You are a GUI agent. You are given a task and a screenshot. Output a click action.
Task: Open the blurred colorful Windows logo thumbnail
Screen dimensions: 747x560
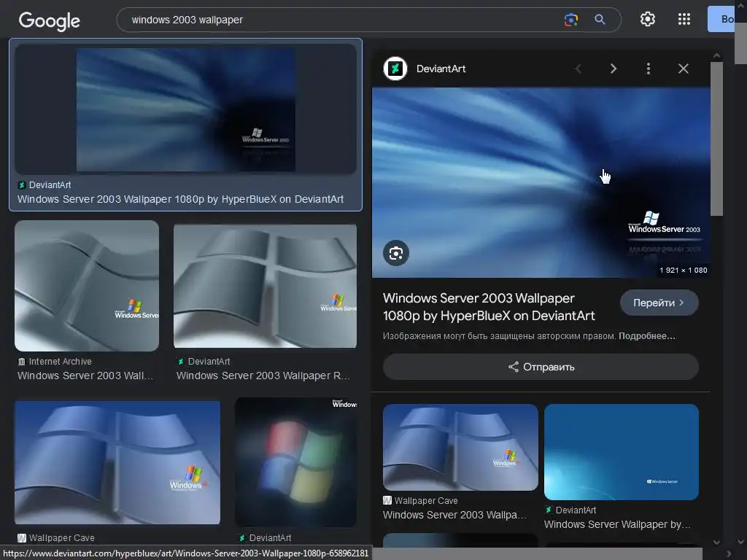tap(295, 462)
